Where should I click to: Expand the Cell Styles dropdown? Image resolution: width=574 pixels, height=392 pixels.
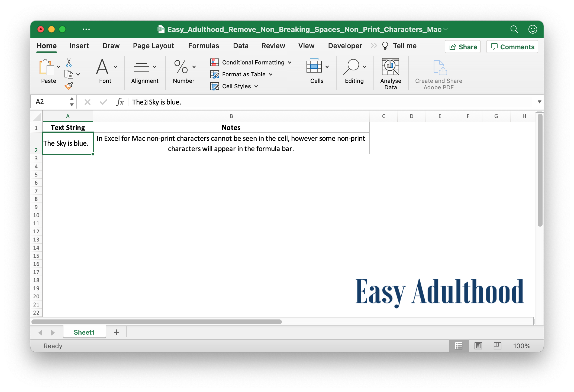point(256,86)
